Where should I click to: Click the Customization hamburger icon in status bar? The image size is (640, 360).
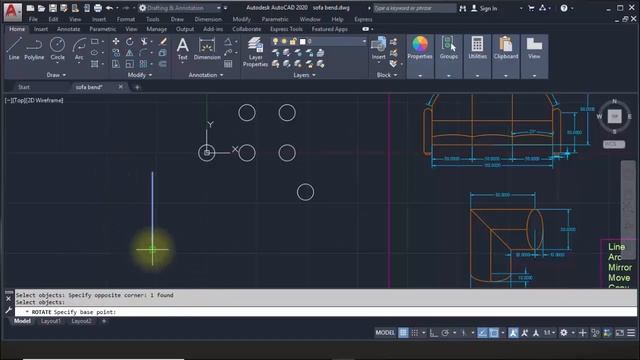tap(631, 333)
